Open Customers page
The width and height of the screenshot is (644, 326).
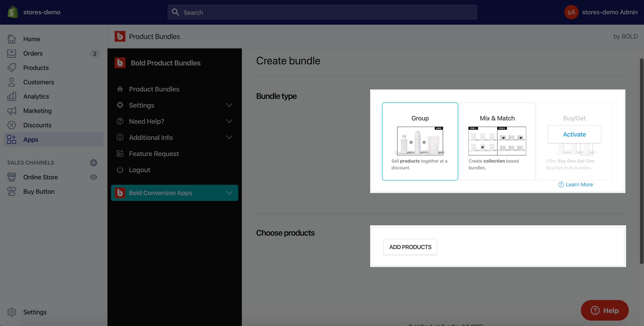(x=54, y=82)
